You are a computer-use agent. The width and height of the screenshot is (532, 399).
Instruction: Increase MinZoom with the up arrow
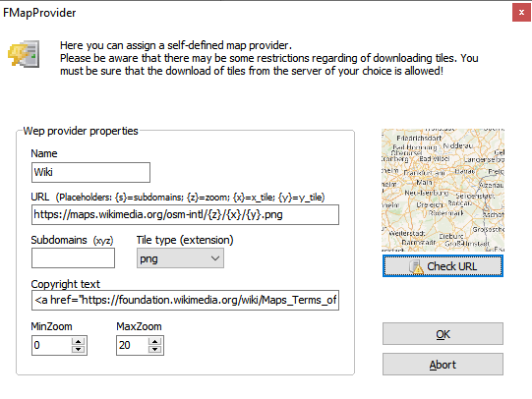(79, 341)
